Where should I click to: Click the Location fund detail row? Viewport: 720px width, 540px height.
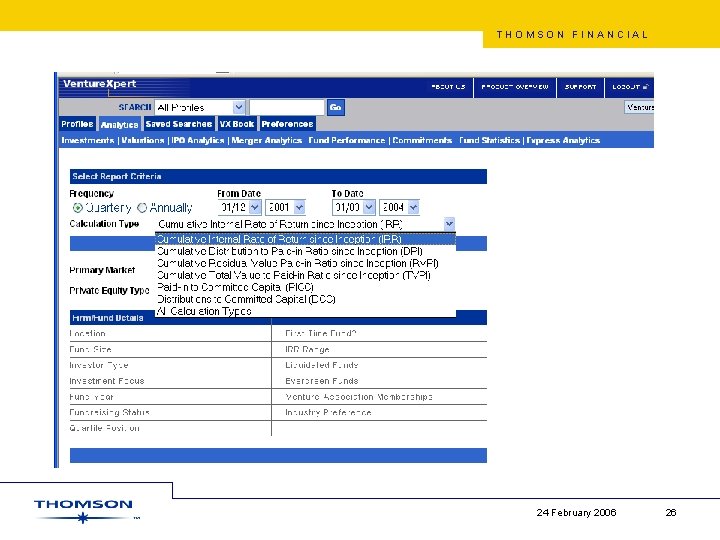(170, 333)
